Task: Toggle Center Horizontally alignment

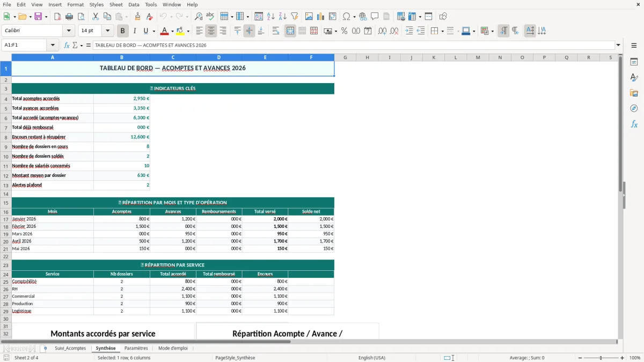Action: (211, 31)
